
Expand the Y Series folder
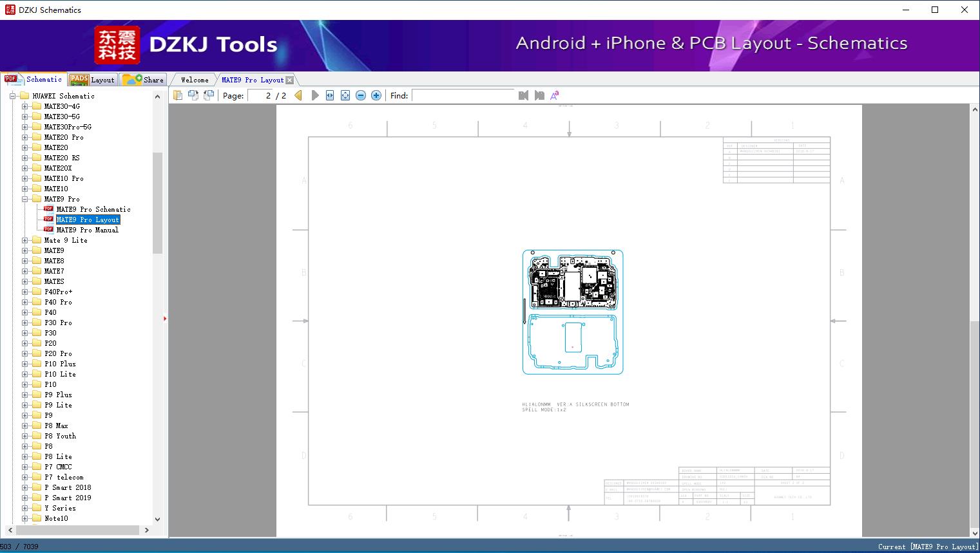[x=24, y=508]
